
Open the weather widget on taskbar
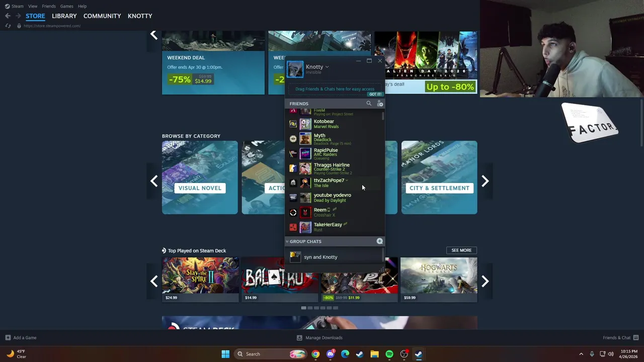[x=16, y=354]
